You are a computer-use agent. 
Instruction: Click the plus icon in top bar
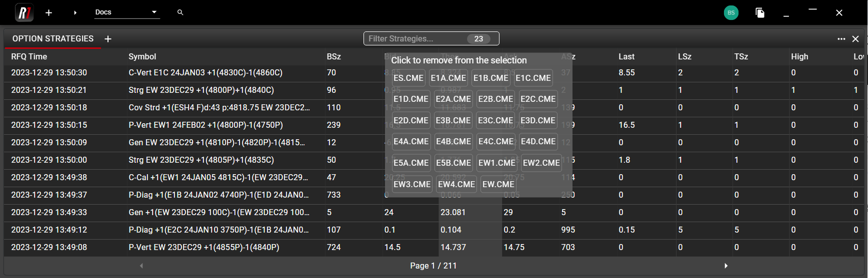coord(48,13)
